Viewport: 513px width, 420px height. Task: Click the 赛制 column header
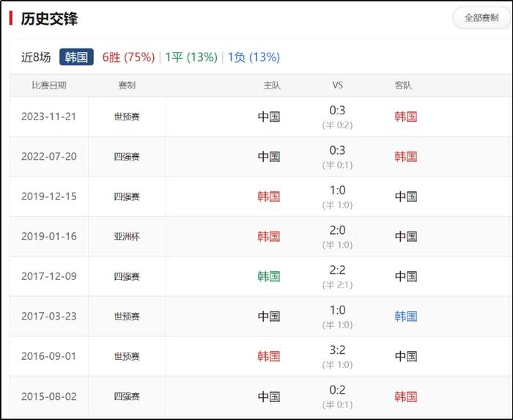[x=127, y=85]
